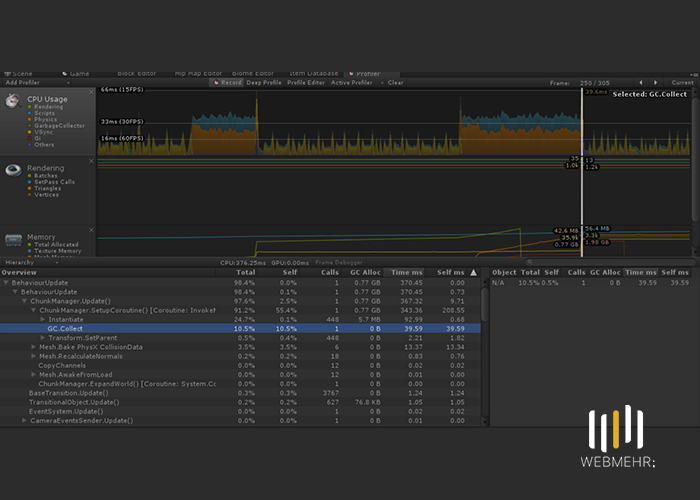Open the Hierarchy view dropdown
Screen dimensions: 700x500
click(31, 262)
